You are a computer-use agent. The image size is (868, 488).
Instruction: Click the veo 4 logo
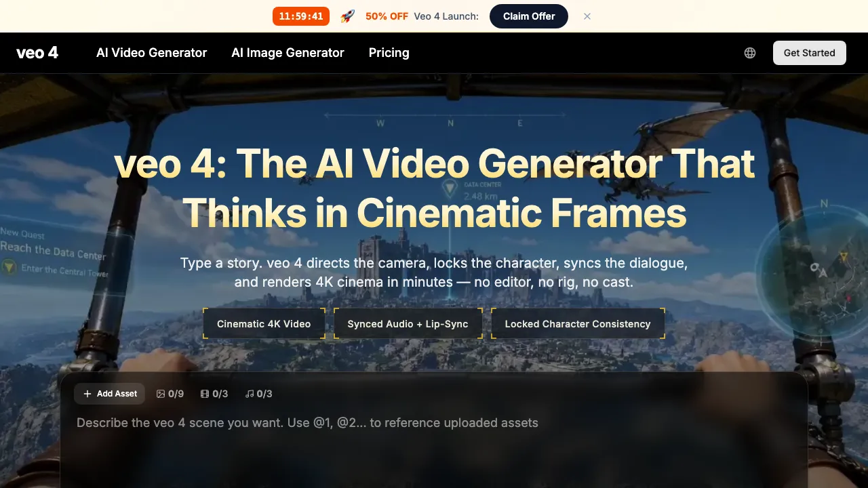click(x=37, y=53)
